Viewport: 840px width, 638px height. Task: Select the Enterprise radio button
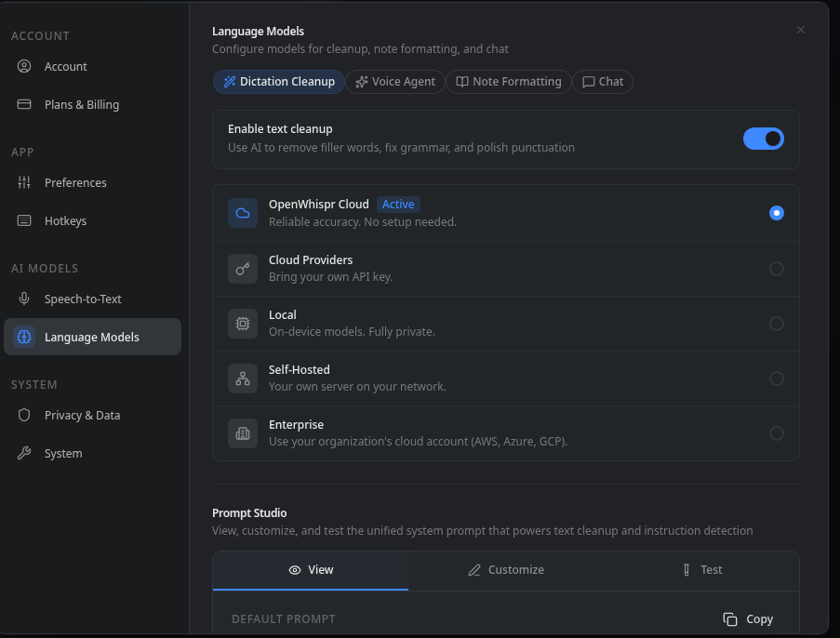(x=776, y=432)
